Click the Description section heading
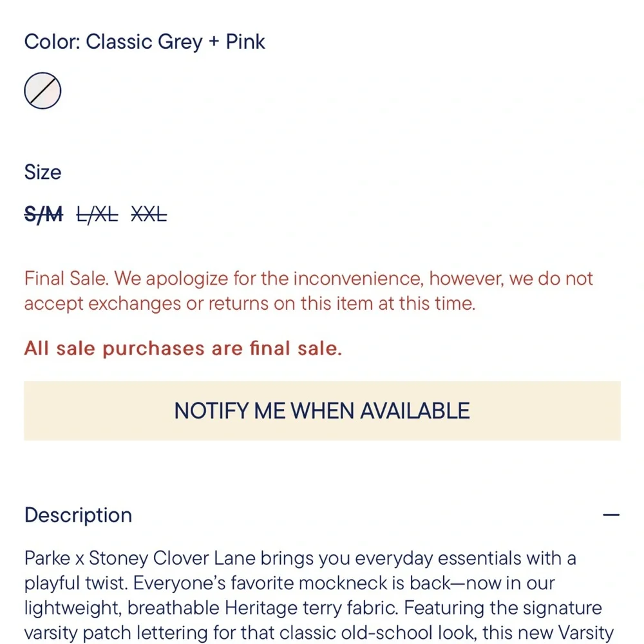The width and height of the screenshot is (644, 644). (78, 515)
